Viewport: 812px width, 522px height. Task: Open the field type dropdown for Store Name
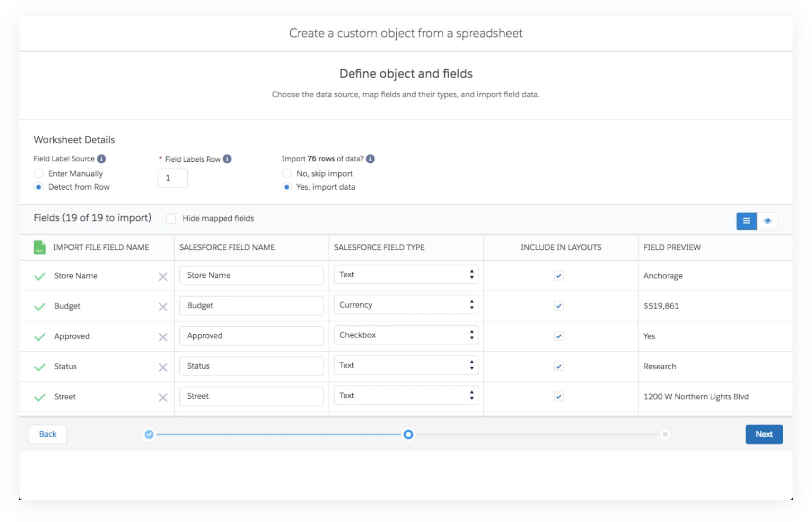click(405, 275)
